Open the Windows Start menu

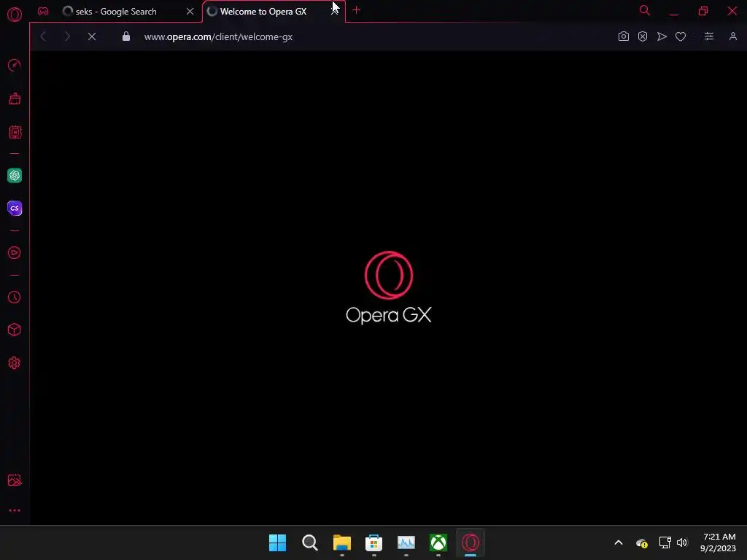(x=277, y=542)
